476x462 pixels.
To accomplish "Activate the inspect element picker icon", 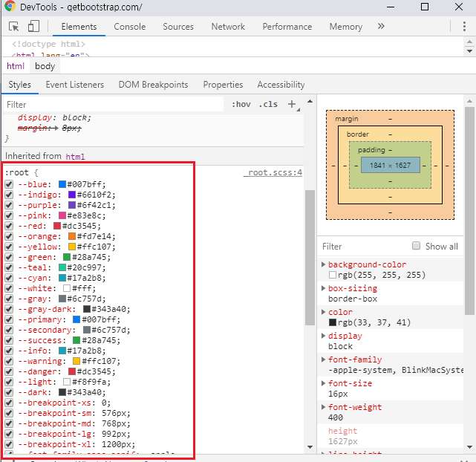I will 13,27.
